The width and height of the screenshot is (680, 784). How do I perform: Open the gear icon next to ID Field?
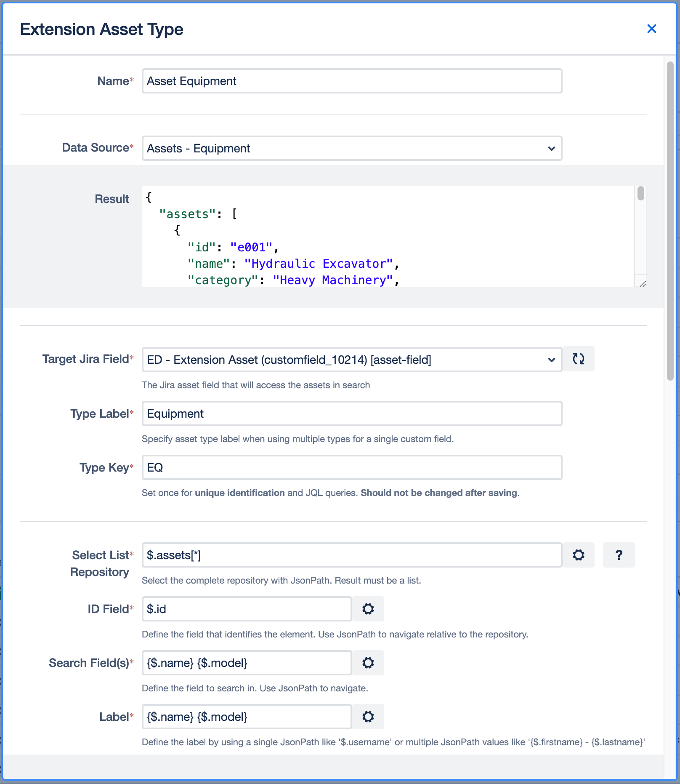[368, 609]
